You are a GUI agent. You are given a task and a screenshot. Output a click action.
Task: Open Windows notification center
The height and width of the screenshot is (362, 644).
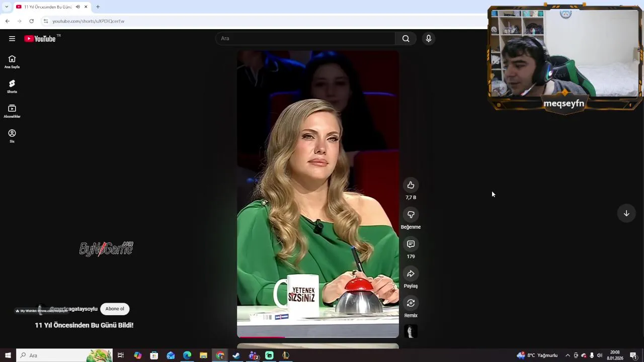(633, 355)
